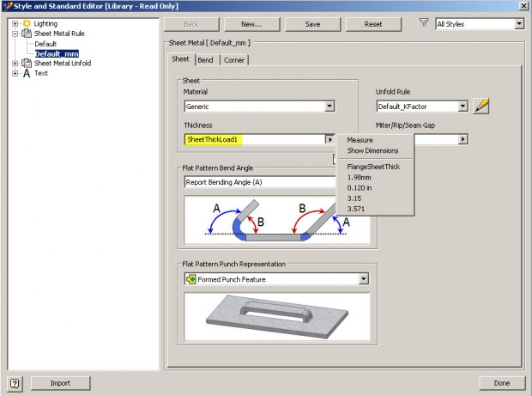Switch to the Bend tab
Screen dimensions: 532x396
[x=206, y=60]
